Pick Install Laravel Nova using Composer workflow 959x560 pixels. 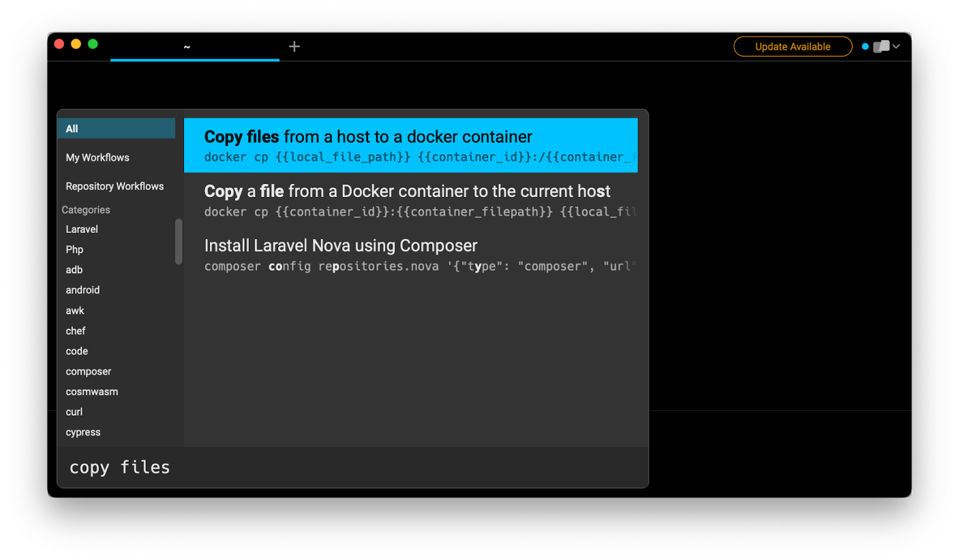pos(411,255)
